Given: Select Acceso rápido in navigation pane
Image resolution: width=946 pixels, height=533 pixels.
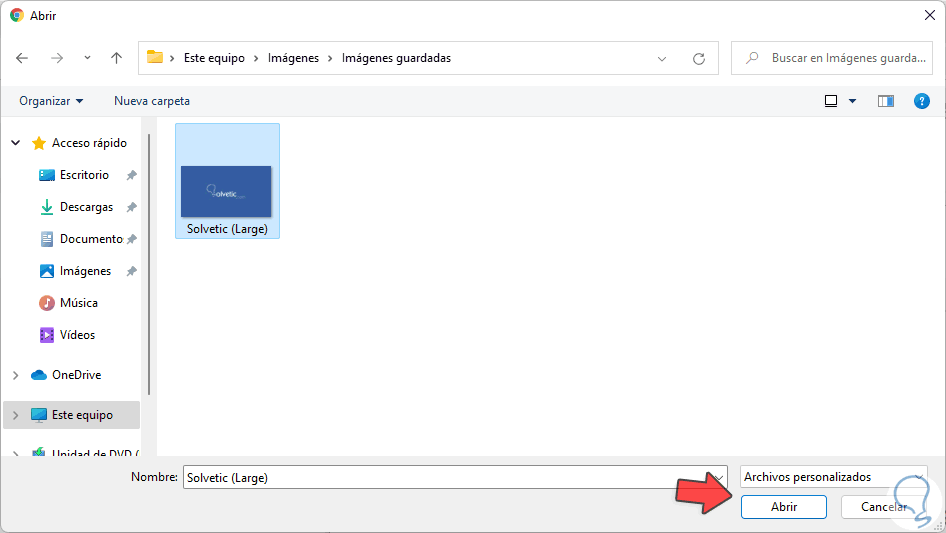Looking at the screenshot, I should point(89,143).
